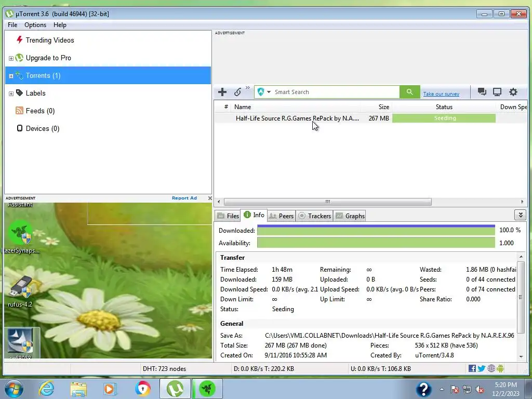Click the DHT: 723 nodes status text
The height and width of the screenshot is (399, 532).
[164, 369]
